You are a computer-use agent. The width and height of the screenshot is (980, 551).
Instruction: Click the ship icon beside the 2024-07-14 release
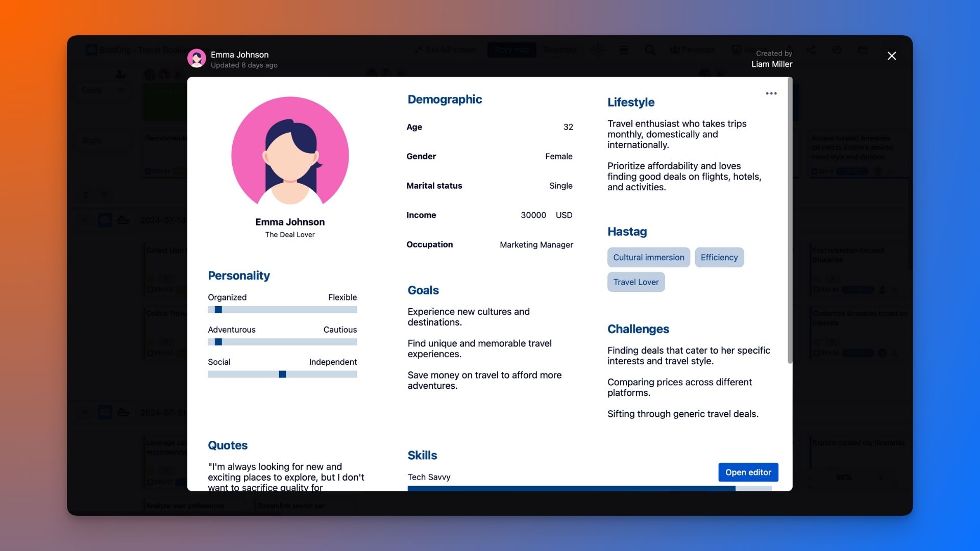(x=124, y=219)
